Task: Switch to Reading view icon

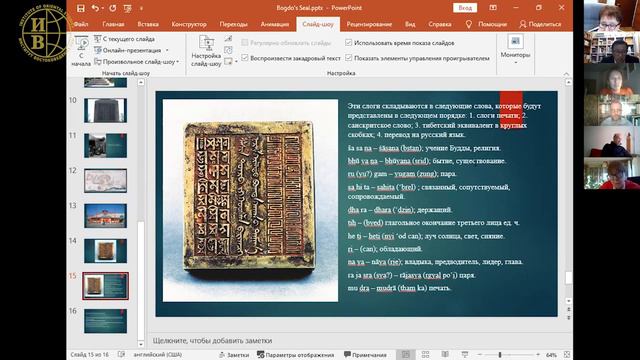Action: [445, 354]
